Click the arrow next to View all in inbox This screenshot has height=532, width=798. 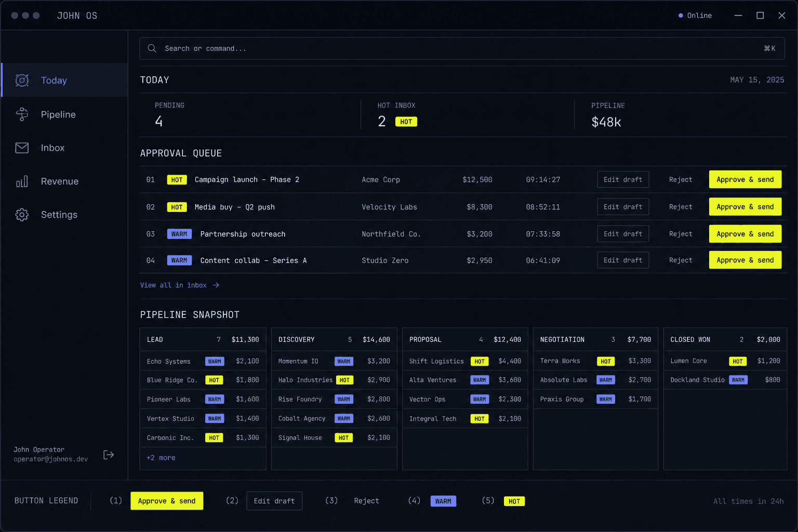tap(216, 285)
